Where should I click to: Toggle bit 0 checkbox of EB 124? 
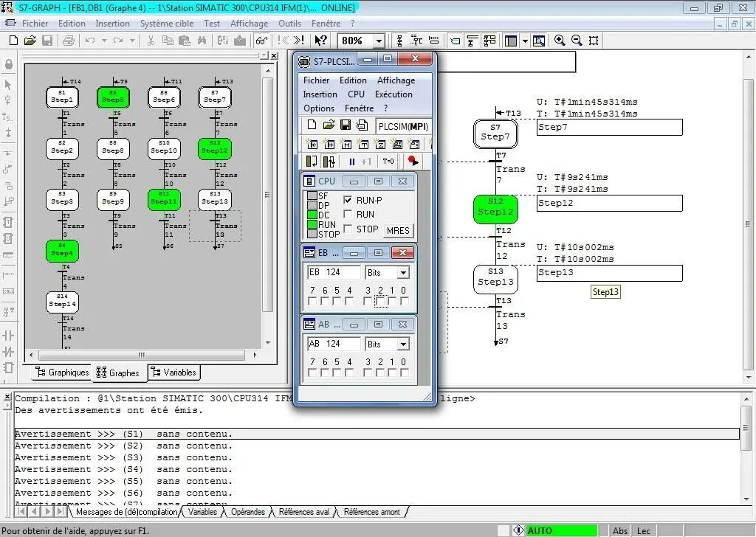pos(404,301)
